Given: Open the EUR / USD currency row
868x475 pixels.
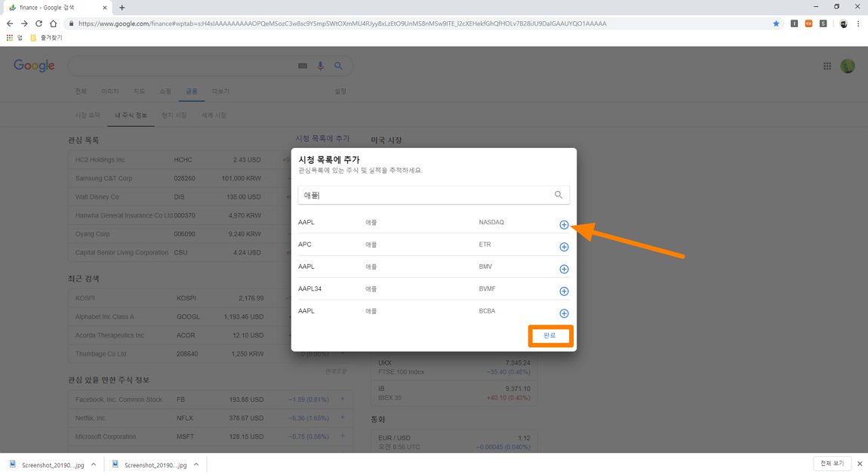Looking at the screenshot, I should (454, 442).
